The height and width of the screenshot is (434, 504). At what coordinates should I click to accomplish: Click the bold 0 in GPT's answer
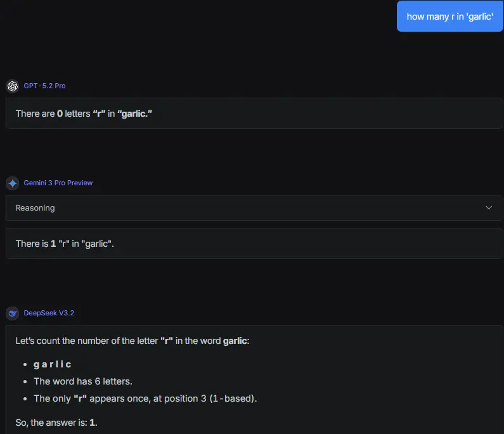pos(60,114)
